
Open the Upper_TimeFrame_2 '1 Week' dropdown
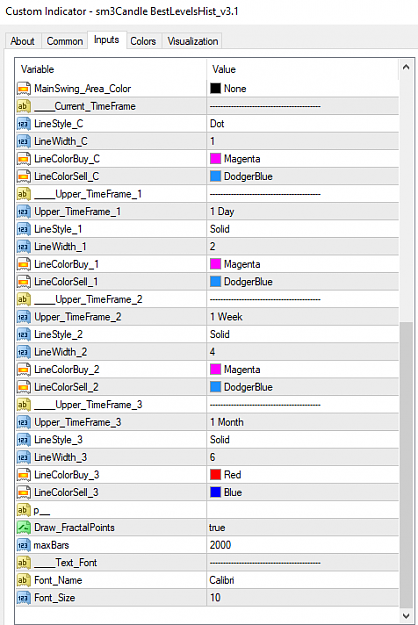coord(302,316)
